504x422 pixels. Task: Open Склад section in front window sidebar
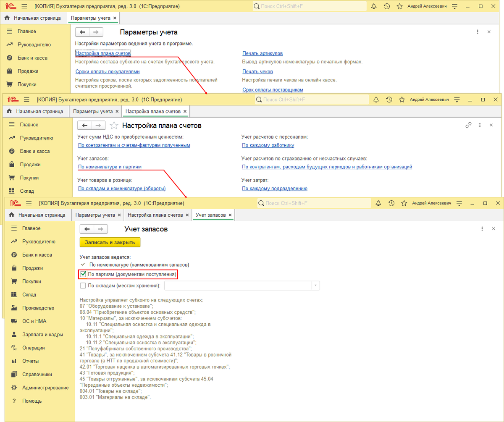[x=29, y=295]
